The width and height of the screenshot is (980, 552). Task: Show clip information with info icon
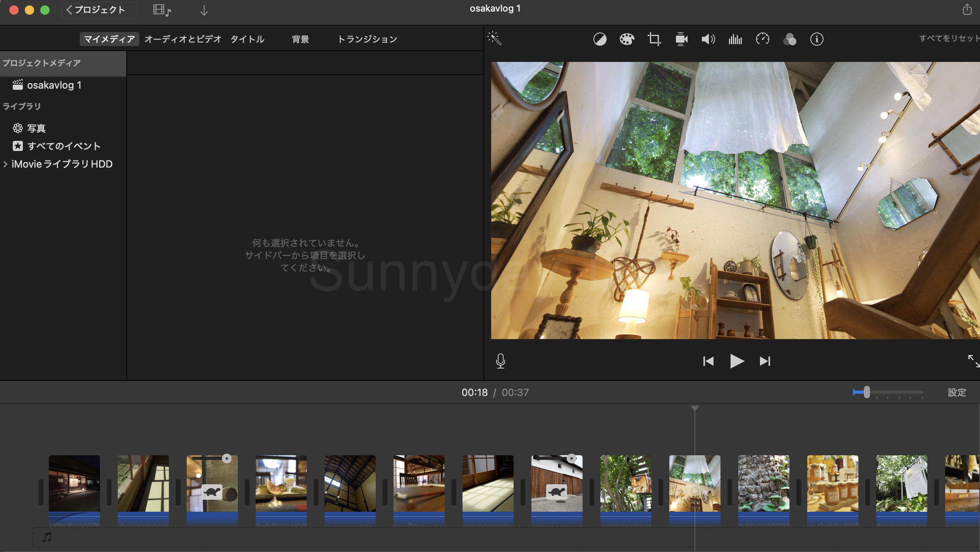pyautogui.click(x=817, y=39)
